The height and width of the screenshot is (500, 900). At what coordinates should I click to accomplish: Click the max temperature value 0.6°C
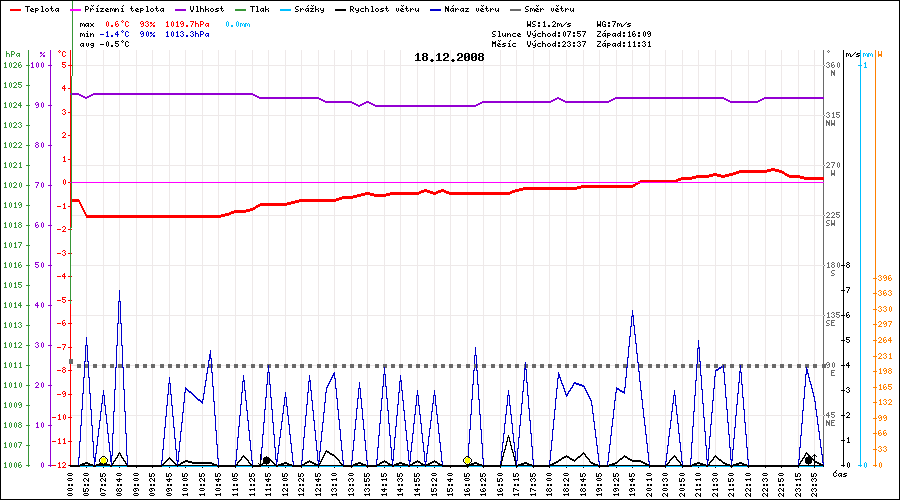pyautogui.click(x=118, y=23)
